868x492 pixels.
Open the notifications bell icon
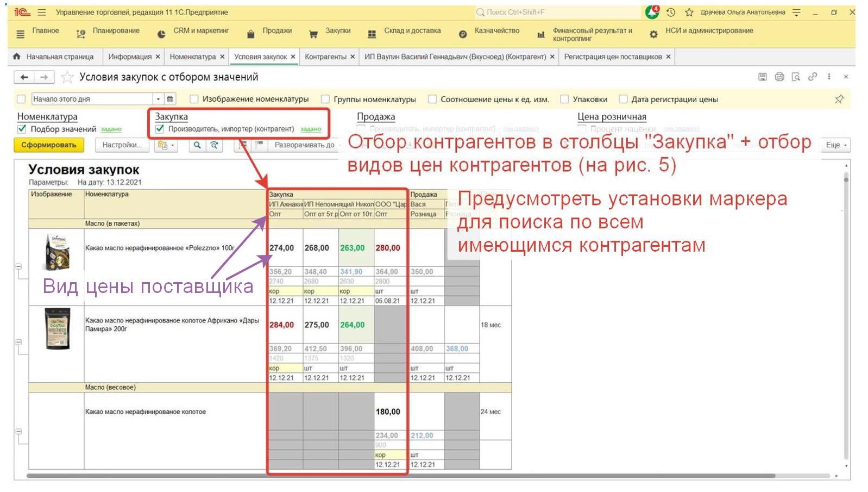[x=652, y=12]
